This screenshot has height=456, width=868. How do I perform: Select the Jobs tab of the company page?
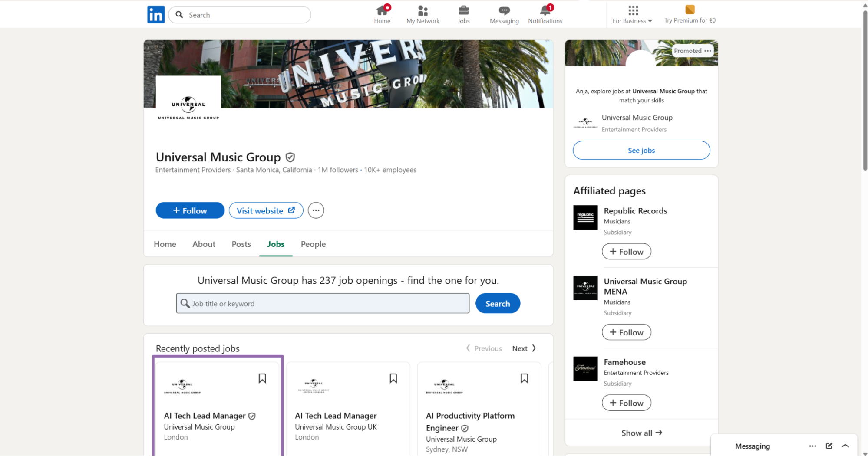(276, 244)
